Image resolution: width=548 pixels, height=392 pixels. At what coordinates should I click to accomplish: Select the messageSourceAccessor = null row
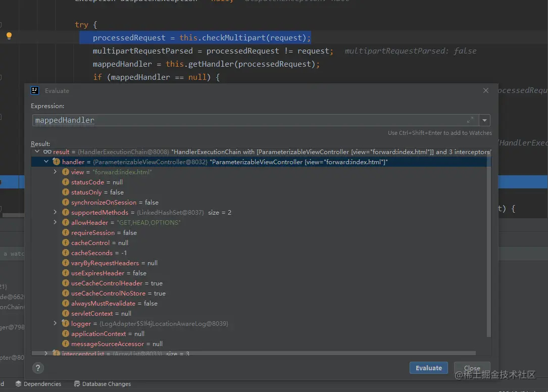[x=259, y=344]
